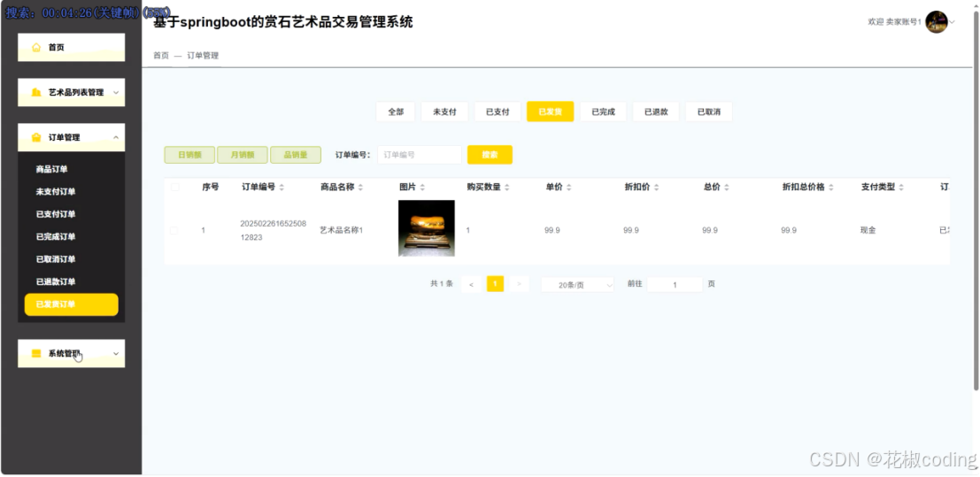Click the home icon beside 首页
This screenshot has width=980, height=477.
[x=36, y=48]
